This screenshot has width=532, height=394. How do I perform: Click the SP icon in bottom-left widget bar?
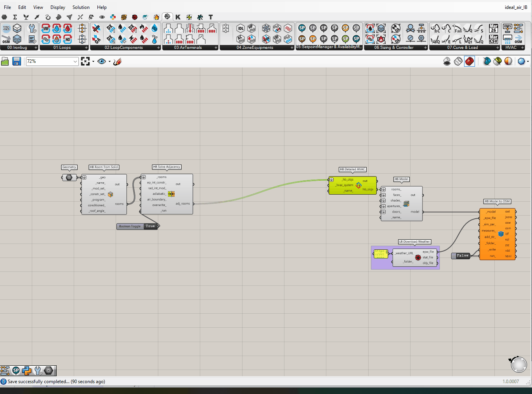[x=16, y=371]
